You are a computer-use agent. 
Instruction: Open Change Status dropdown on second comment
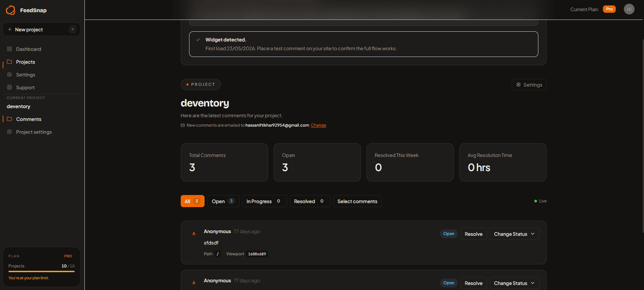click(x=514, y=283)
